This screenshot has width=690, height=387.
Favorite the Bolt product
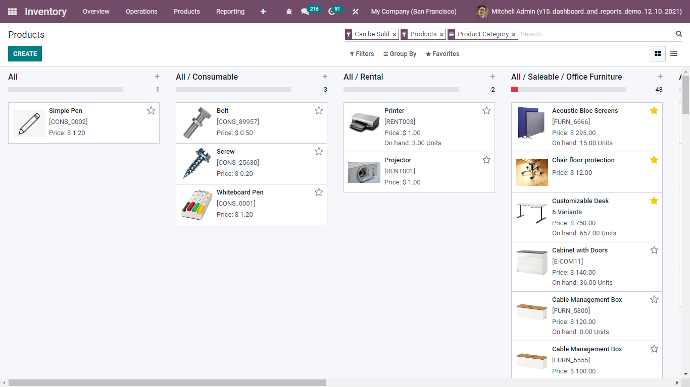click(x=319, y=111)
